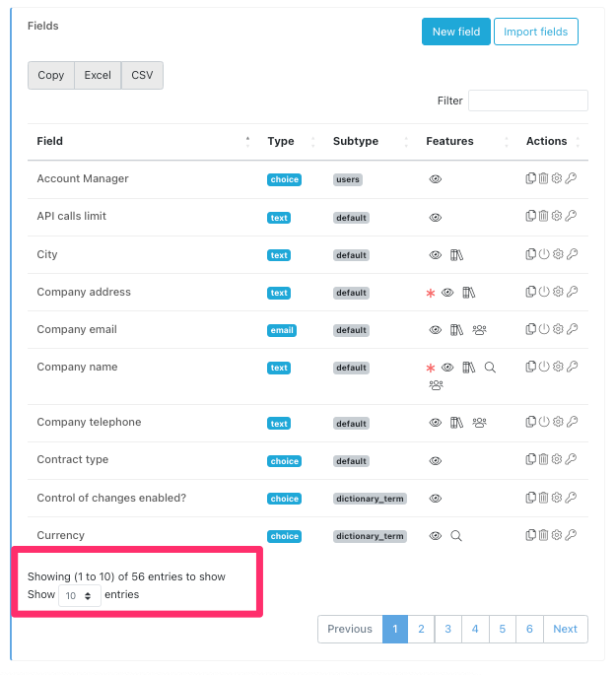Image resolution: width=616 pixels, height=675 pixels.
Task: Toggle the eye icon in Company name row
Action: point(447,368)
